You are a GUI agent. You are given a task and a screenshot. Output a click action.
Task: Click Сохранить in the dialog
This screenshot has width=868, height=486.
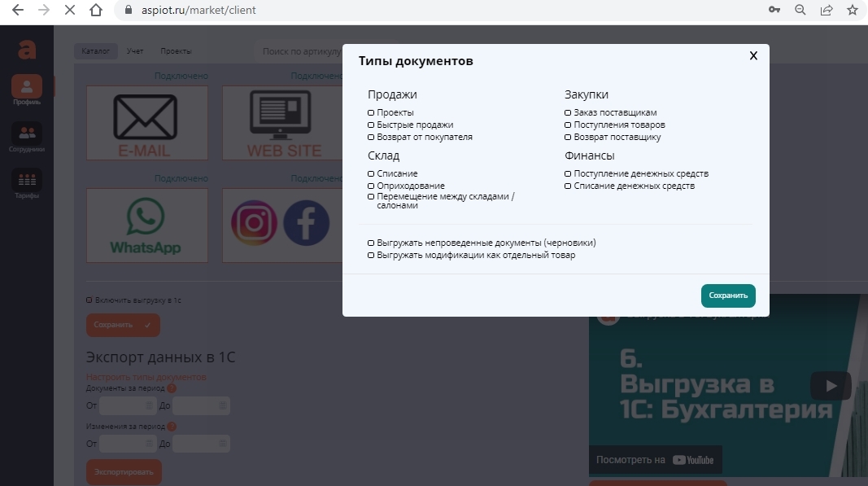point(728,296)
